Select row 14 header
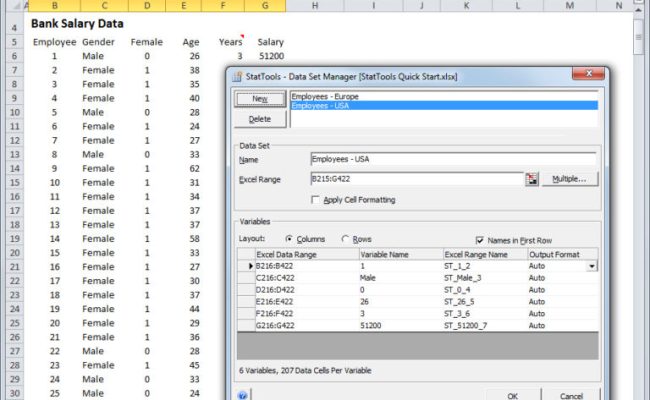The width and height of the screenshot is (650, 400). click(15, 168)
